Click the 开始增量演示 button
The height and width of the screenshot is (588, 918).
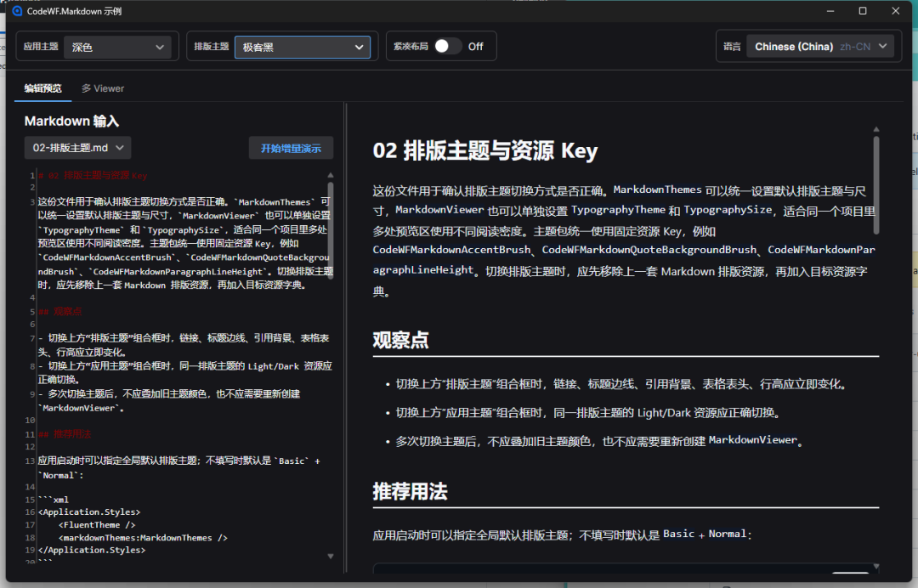[x=291, y=148]
